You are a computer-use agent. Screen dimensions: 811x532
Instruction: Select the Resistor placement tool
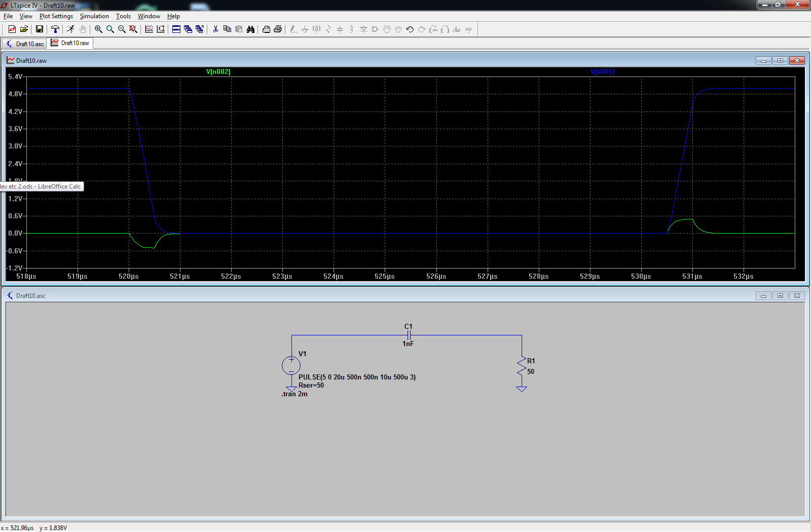click(x=328, y=29)
